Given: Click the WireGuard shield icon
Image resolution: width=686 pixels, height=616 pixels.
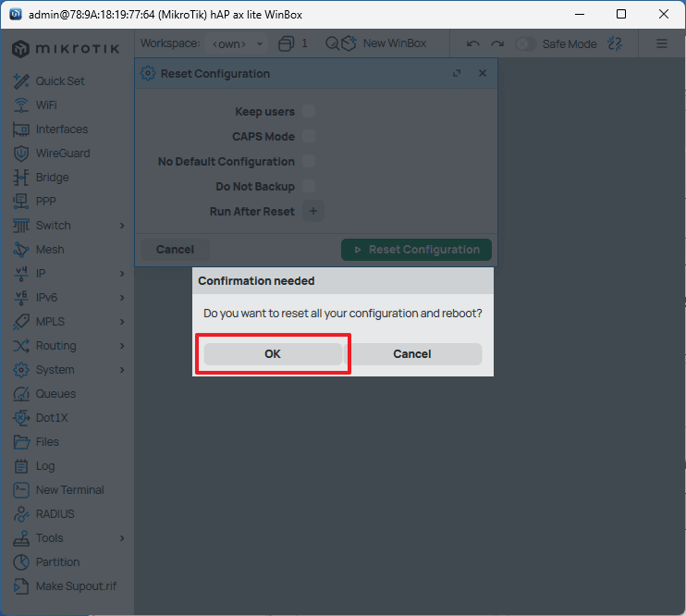Looking at the screenshot, I should tap(21, 154).
